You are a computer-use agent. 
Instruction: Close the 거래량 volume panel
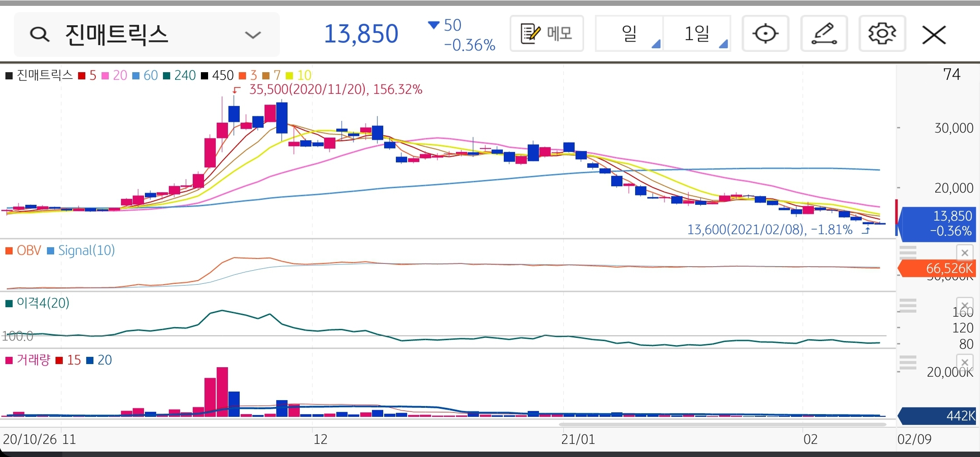coord(965,362)
